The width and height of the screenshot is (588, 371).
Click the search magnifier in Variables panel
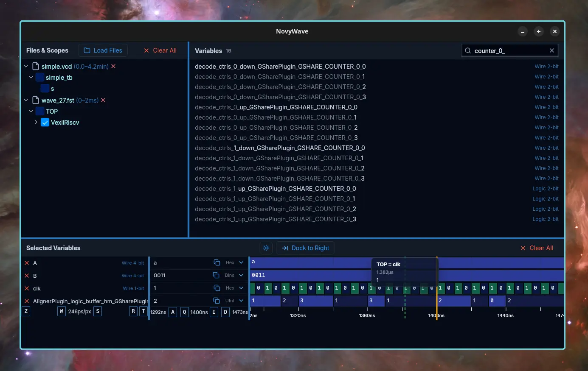(x=467, y=50)
